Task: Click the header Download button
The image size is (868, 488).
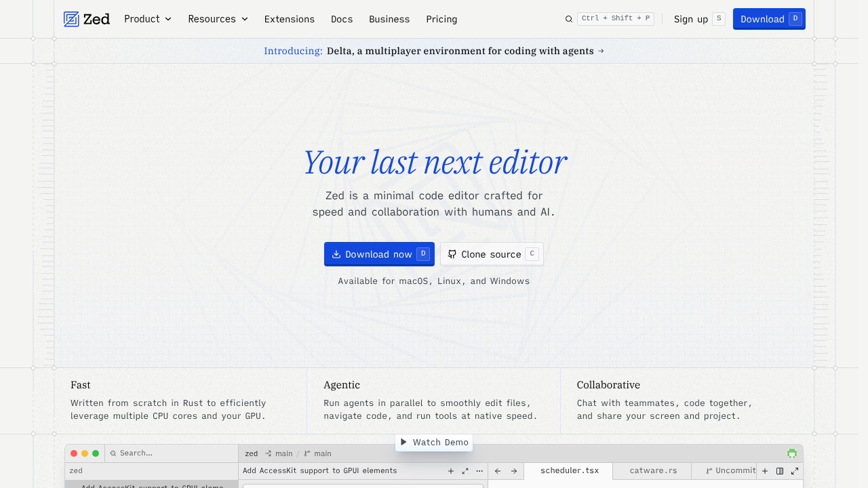Action: coord(769,19)
